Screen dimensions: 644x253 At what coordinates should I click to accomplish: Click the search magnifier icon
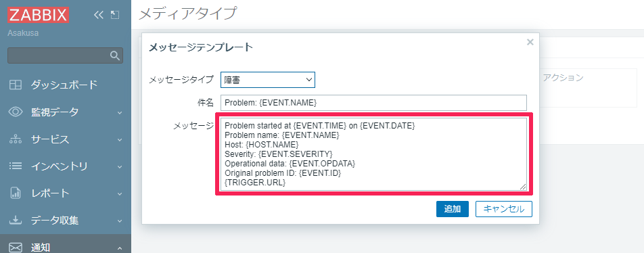(115, 55)
